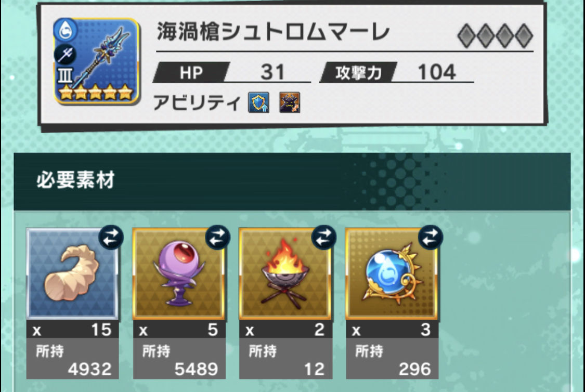
Task: Swap the flame brazier material
Action: point(324,237)
